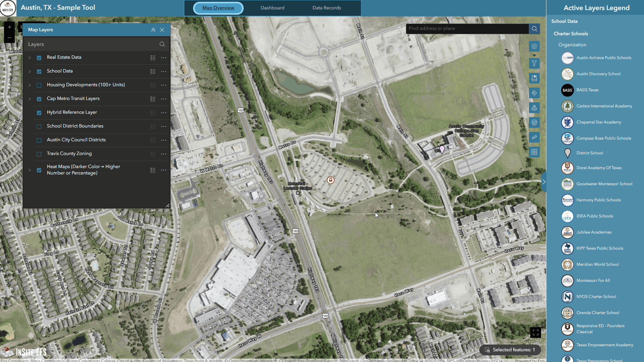Switch to the Map Overview tab
Viewport: 644px width, 362px height.
click(x=218, y=8)
